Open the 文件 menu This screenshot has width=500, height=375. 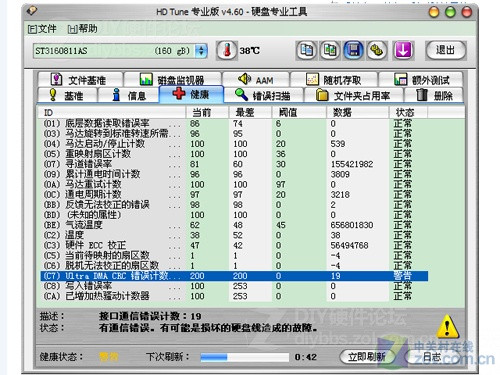pos(42,29)
